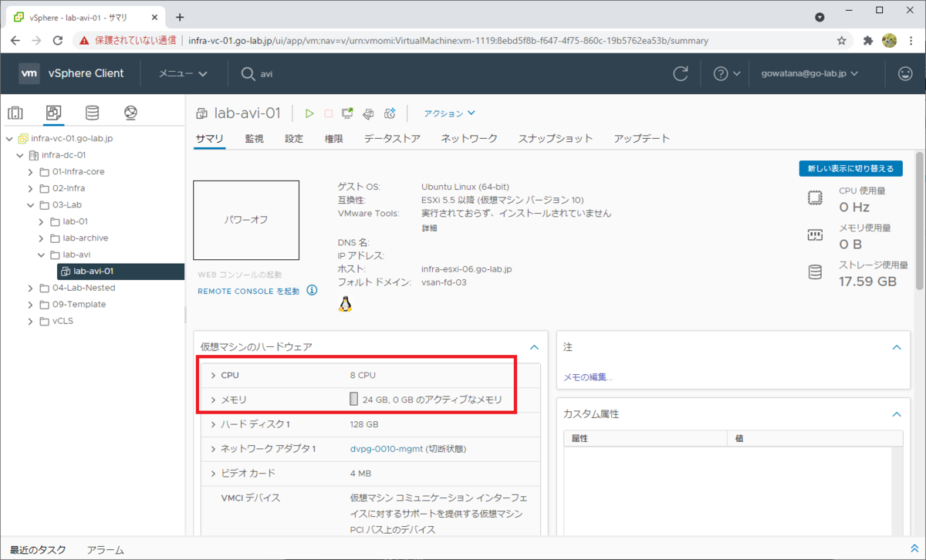Click the storage usage disk icon

815,272
